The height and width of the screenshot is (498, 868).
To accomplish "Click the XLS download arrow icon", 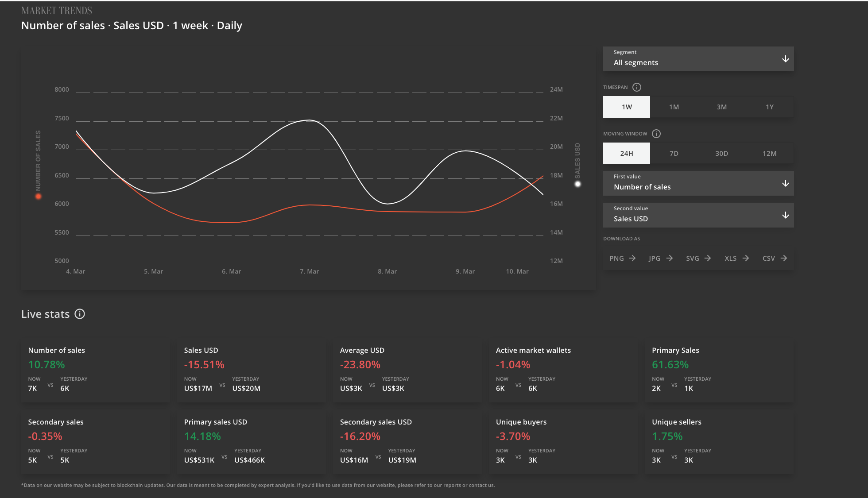I will click(746, 258).
